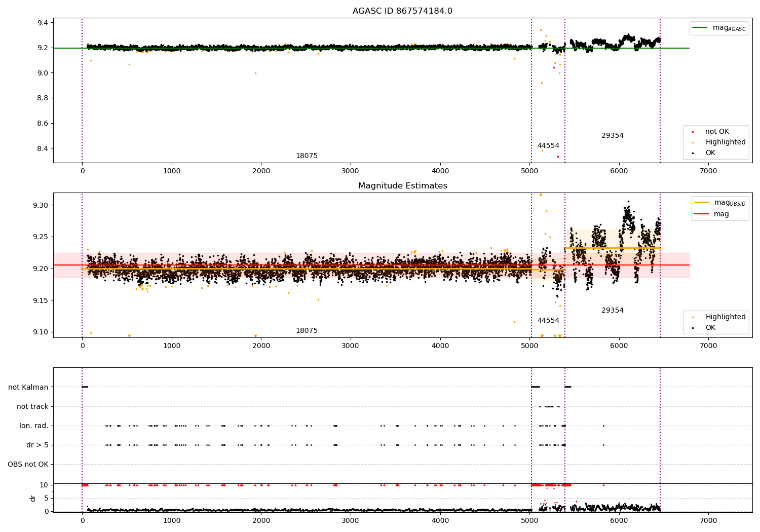
Task: Click the 4000 x-axis tick under top plot
Action: [x=440, y=171]
